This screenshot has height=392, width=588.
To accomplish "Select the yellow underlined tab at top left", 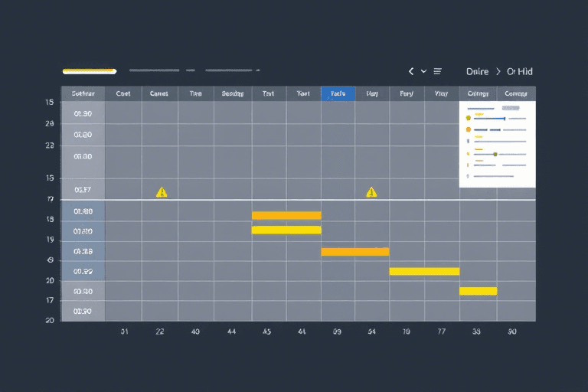I will pyautogui.click(x=89, y=71).
